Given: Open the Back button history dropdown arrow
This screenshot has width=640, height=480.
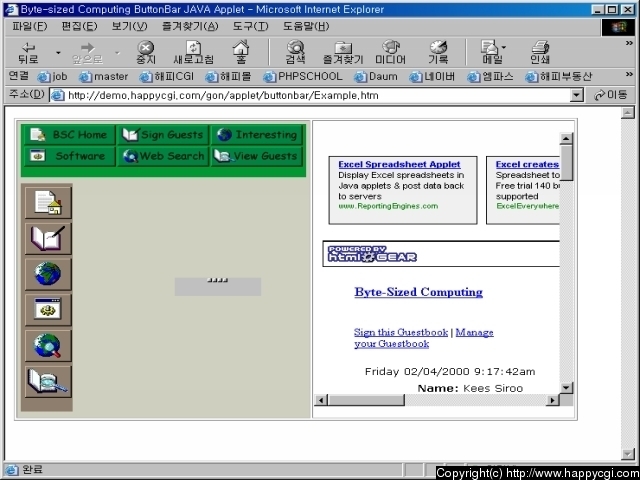Looking at the screenshot, I should [58, 53].
